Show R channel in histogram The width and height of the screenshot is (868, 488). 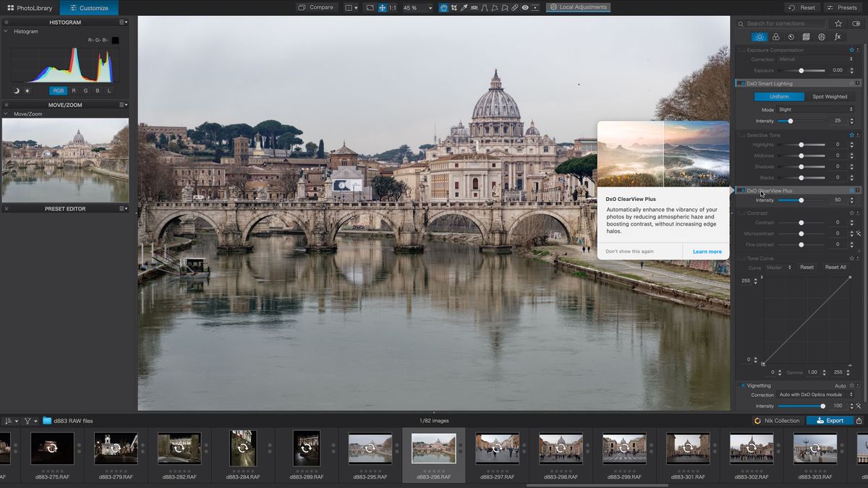73,91
